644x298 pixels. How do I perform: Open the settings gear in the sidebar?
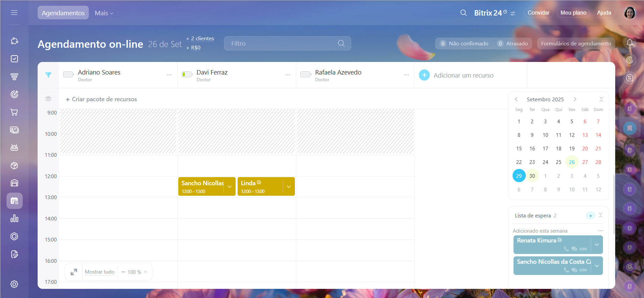pyautogui.click(x=14, y=284)
